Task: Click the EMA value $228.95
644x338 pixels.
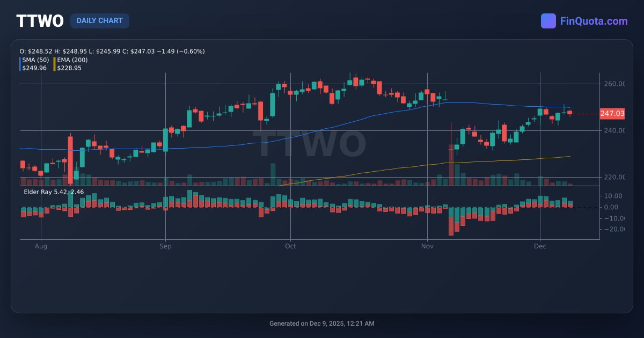Action: tap(69, 68)
